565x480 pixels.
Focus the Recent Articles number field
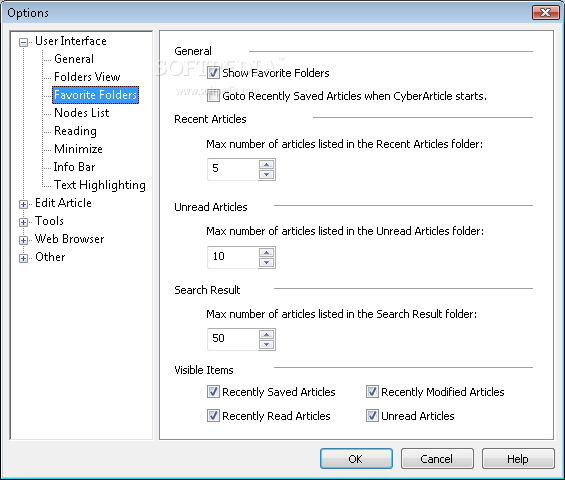(x=233, y=169)
